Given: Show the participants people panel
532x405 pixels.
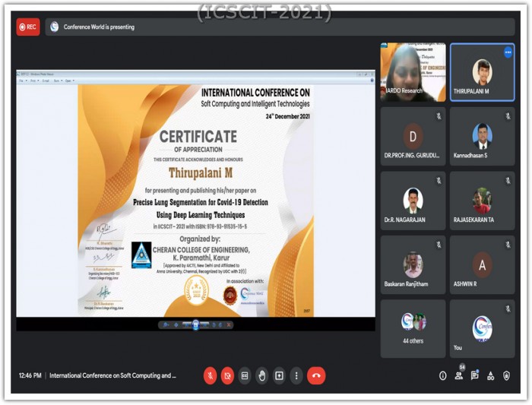Looking at the screenshot, I should click(x=459, y=375).
